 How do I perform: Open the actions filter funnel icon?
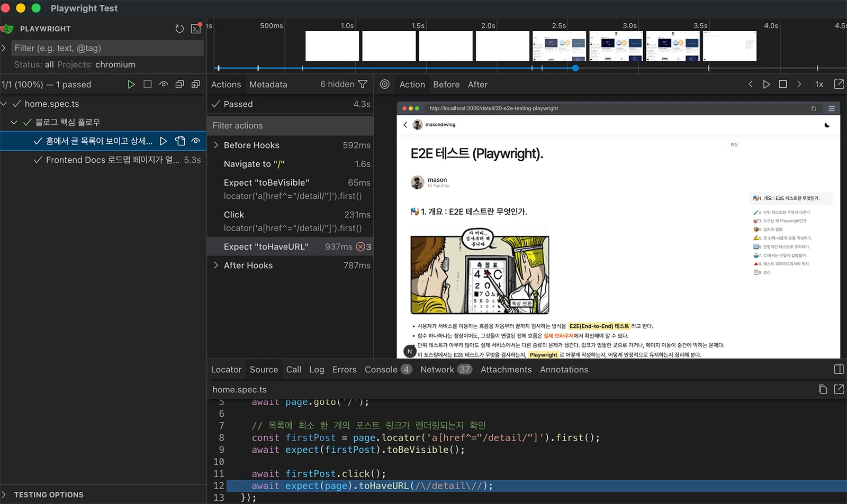point(363,84)
